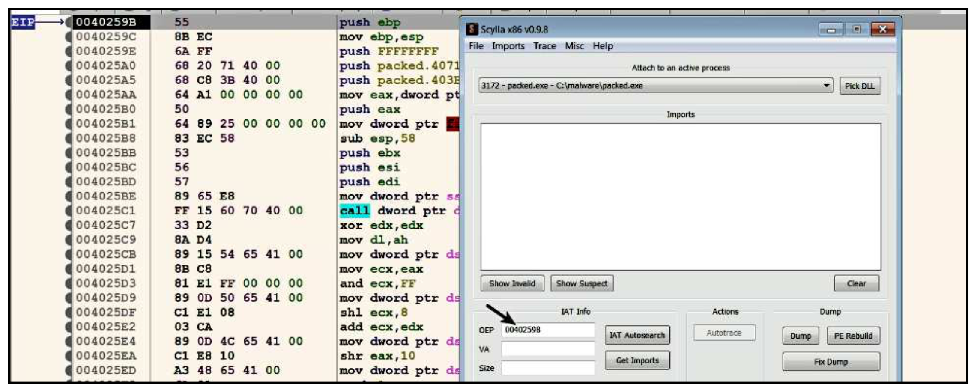Screen dimensions: 980x387
Task: Click Show Suspect imports button
Action: coord(582,283)
